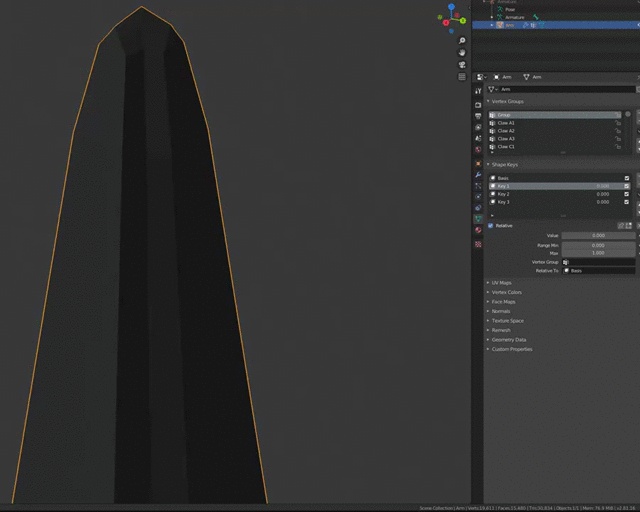Click the green Y axis on navigation gizmo
The width and height of the screenshot is (640, 512).
[x=463, y=20]
